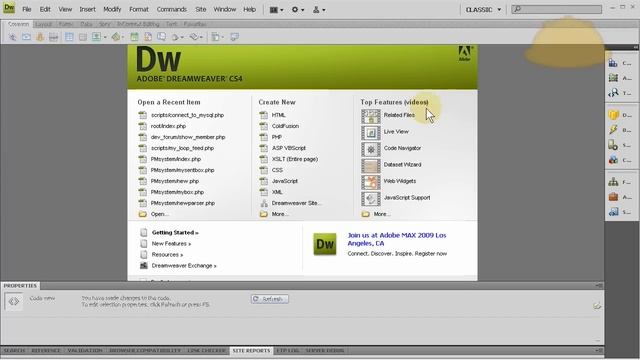Select the Validation results tab
The height and width of the screenshot is (360, 640).
tap(85, 350)
